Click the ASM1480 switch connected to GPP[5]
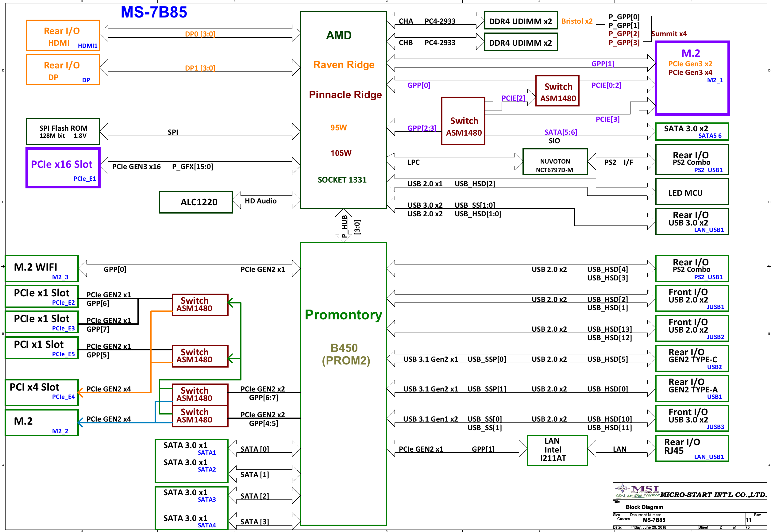The width and height of the screenshot is (771, 532). pyautogui.click(x=200, y=356)
